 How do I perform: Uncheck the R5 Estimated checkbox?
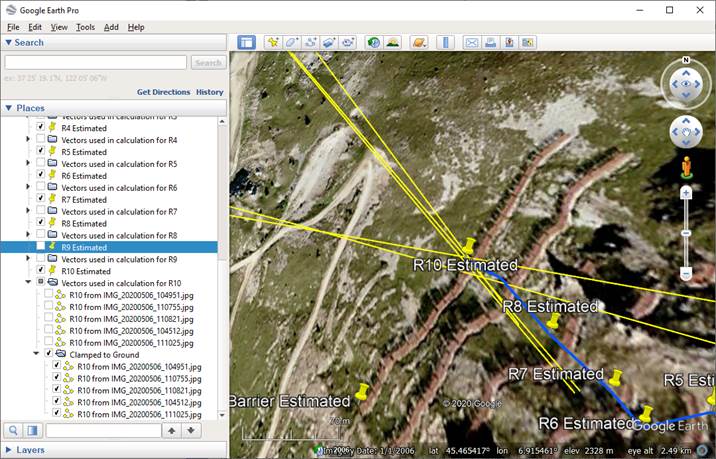pos(41,150)
